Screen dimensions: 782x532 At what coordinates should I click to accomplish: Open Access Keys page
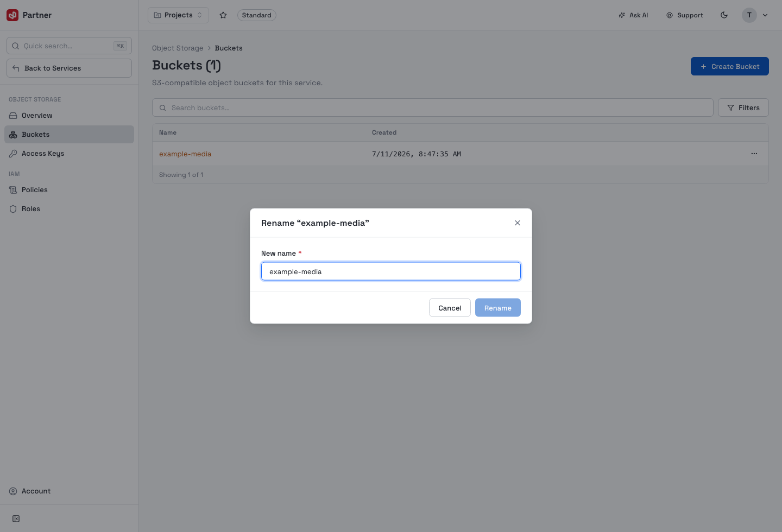point(69,154)
